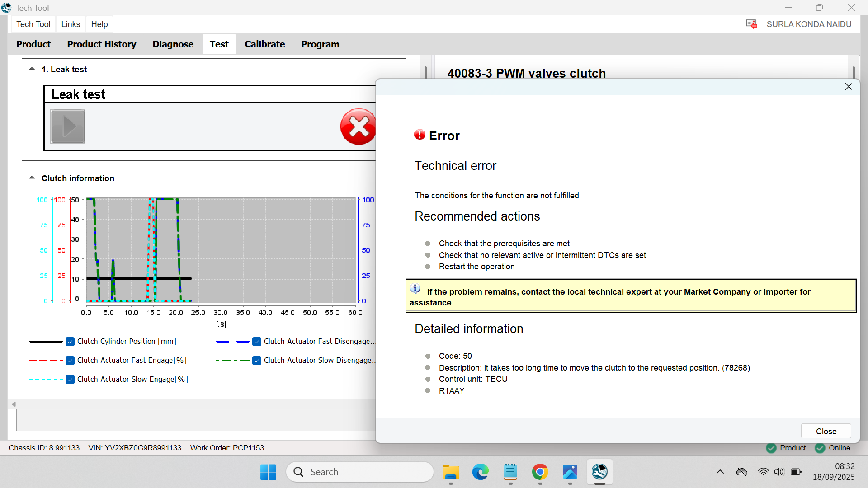The width and height of the screenshot is (868, 488).
Task: Click the info icon in yellow notice
Action: point(415,289)
